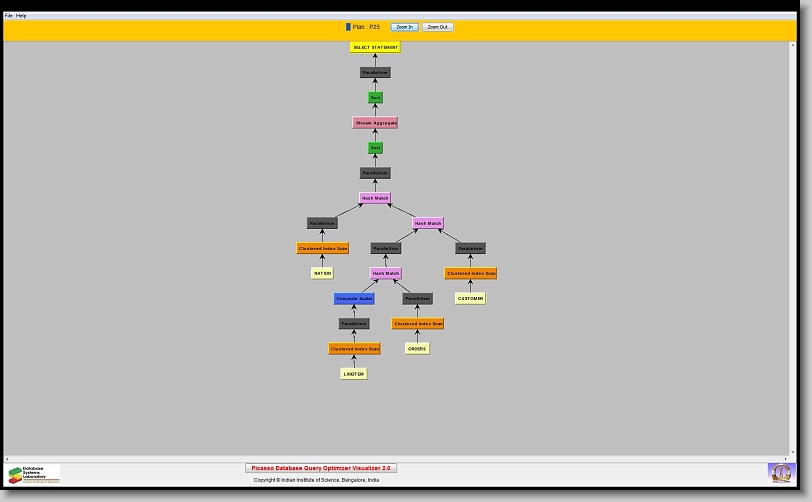Select the Compute Scalar node
Viewport: 812px width, 502px height.
click(354, 298)
